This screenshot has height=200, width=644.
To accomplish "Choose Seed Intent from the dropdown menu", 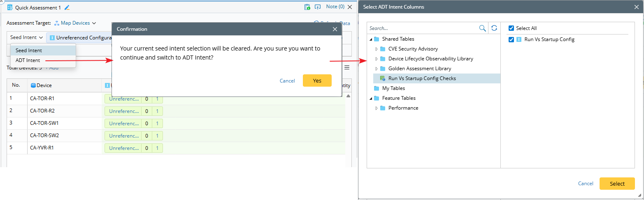I will coord(29,51).
